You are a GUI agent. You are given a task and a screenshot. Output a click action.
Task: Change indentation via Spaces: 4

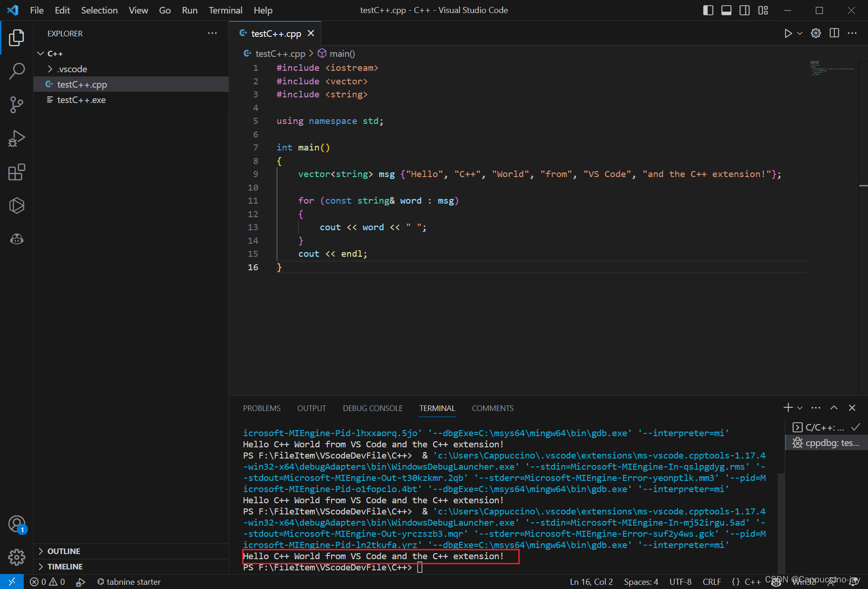[641, 582]
